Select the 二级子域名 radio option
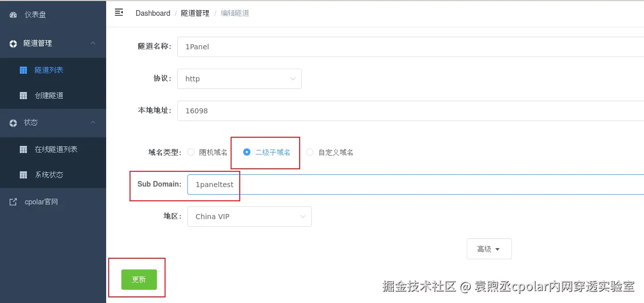644x303 pixels. (247, 152)
